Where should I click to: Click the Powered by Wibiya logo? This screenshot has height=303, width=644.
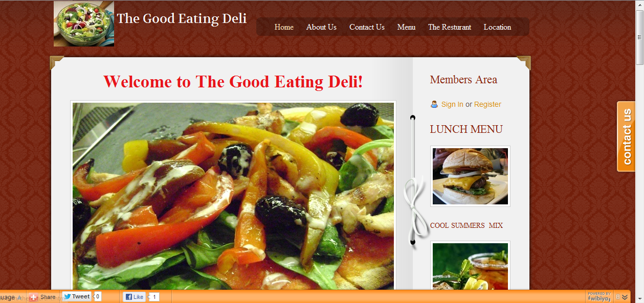[599, 296]
